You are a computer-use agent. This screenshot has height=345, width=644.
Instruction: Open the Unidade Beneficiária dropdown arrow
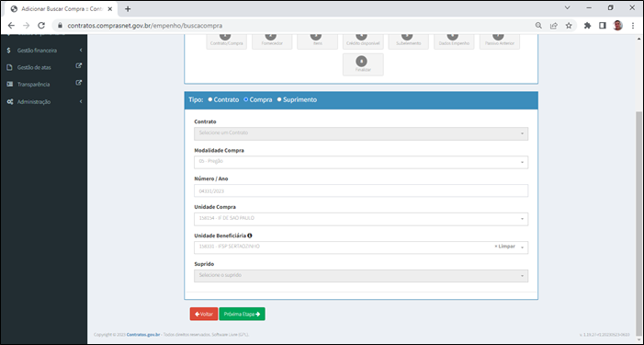click(522, 247)
